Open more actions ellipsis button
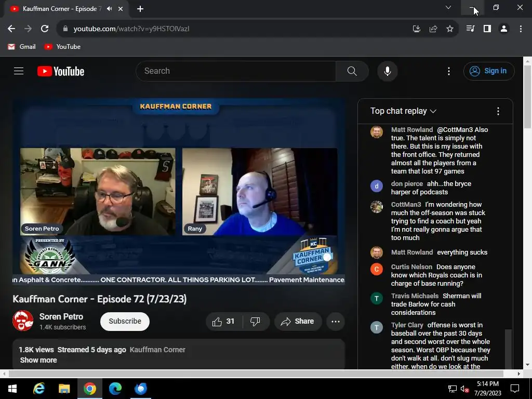The height and width of the screenshot is (399, 532). click(x=336, y=321)
